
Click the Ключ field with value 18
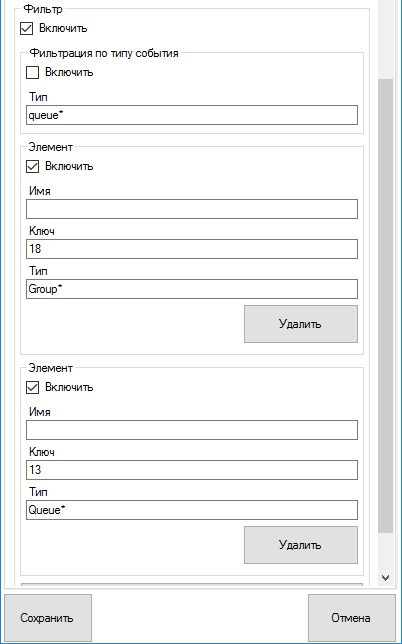(192, 249)
